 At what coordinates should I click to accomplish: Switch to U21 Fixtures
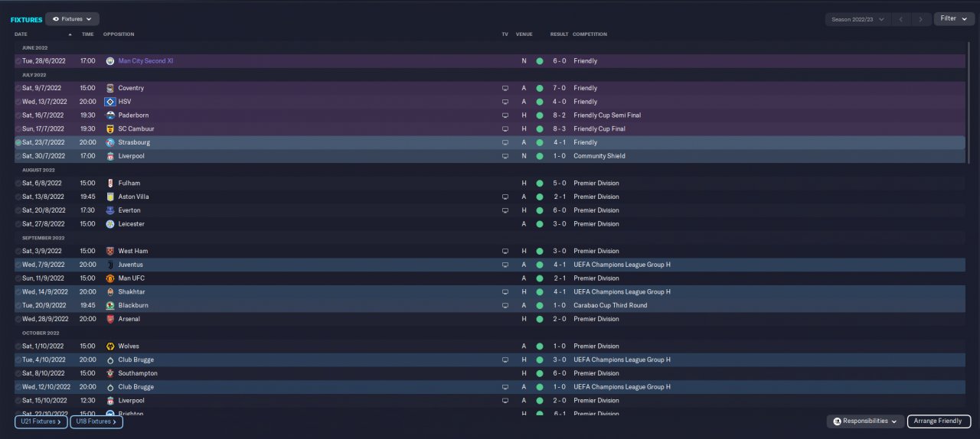(x=41, y=421)
